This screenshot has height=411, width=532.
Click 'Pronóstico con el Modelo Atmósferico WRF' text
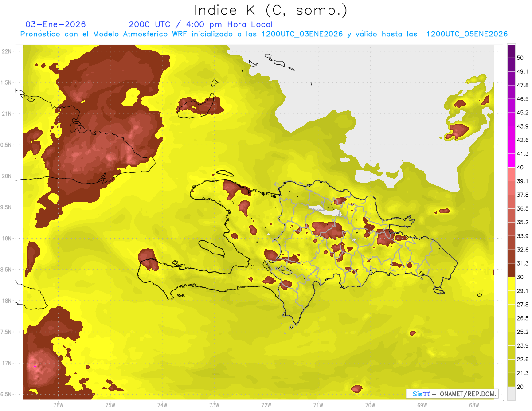(x=105, y=34)
